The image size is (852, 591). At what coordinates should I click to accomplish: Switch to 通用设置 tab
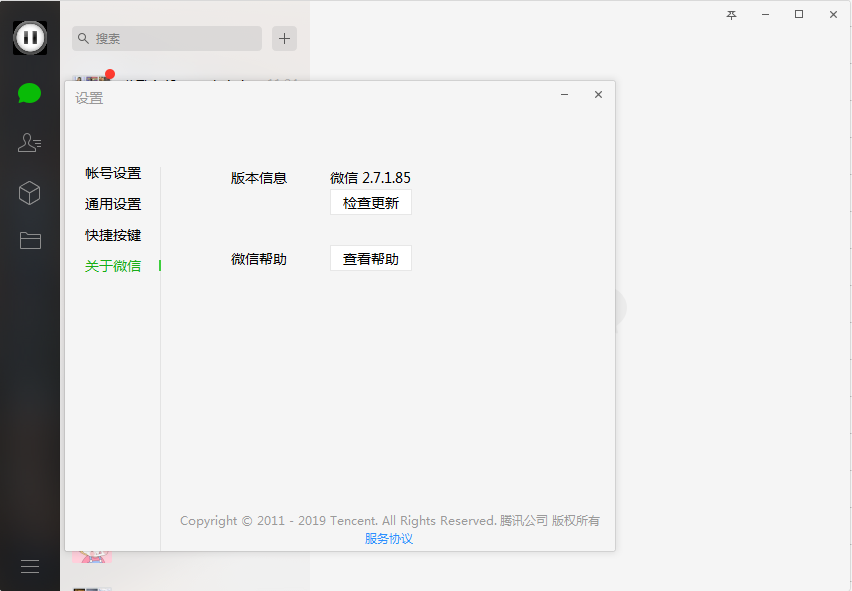[x=113, y=204]
